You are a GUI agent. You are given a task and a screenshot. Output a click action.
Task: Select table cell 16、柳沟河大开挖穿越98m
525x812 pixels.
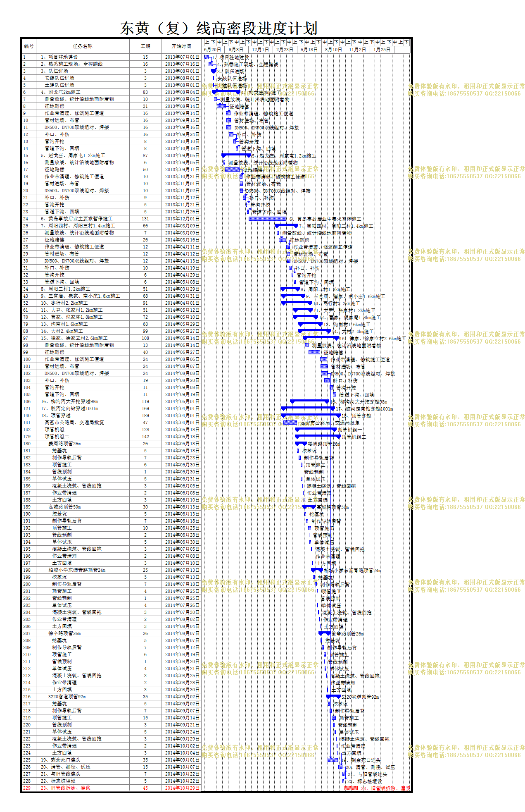(x=83, y=401)
